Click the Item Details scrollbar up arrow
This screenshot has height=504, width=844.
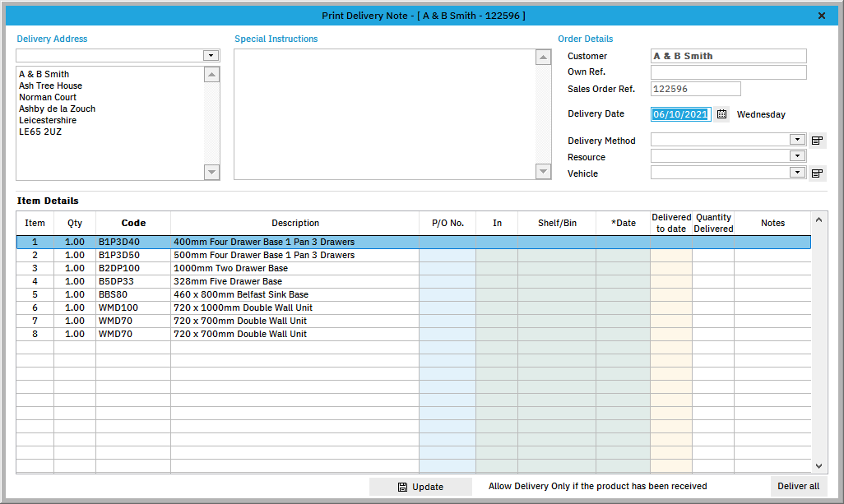pyautogui.click(x=818, y=220)
